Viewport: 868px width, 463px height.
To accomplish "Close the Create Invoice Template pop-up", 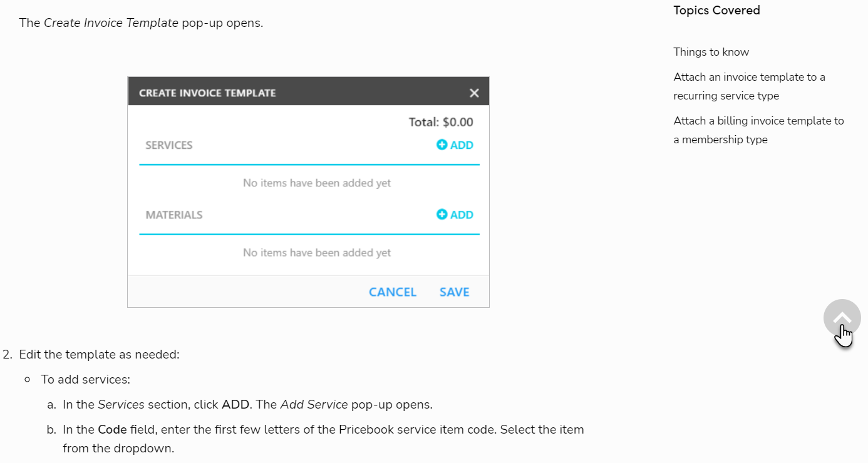I will click(x=474, y=93).
